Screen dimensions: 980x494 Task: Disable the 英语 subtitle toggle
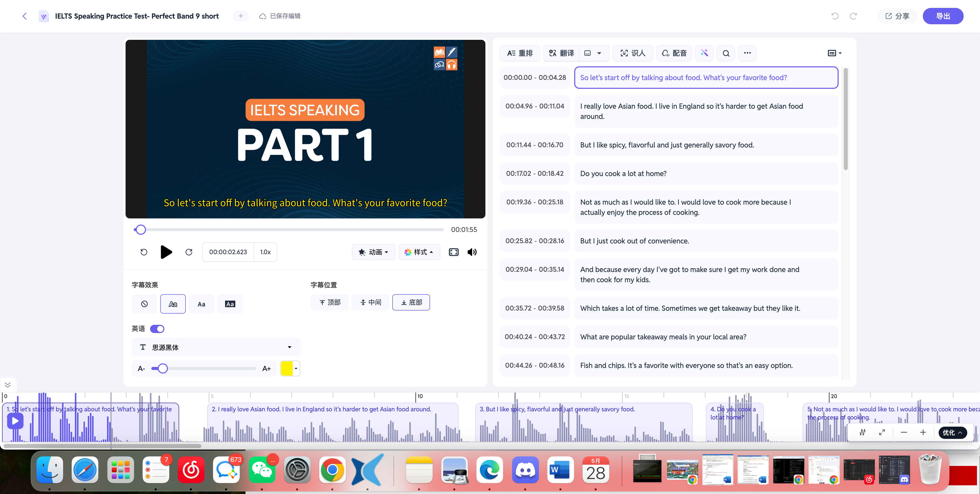pyautogui.click(x=157, y=329)
